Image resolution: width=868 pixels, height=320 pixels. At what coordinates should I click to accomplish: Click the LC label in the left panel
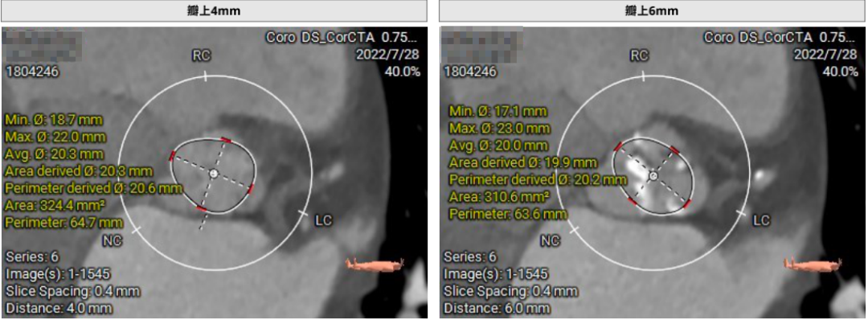coord(323,221)
